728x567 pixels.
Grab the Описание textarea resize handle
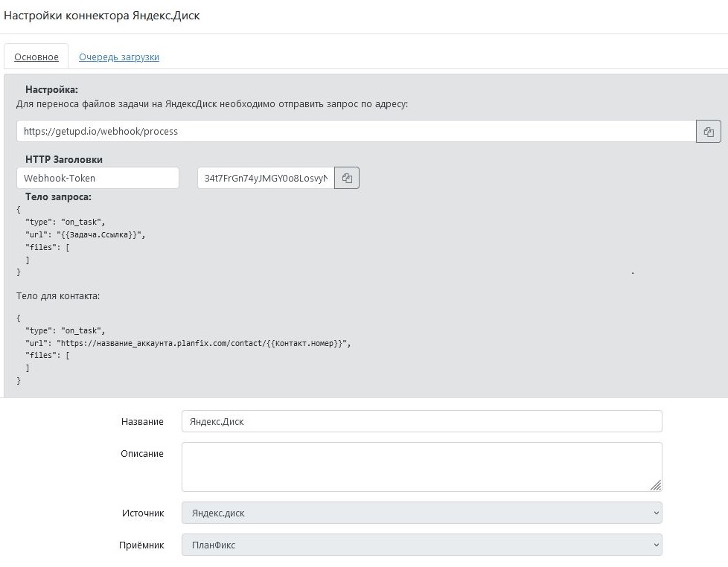tap(656, 485)
